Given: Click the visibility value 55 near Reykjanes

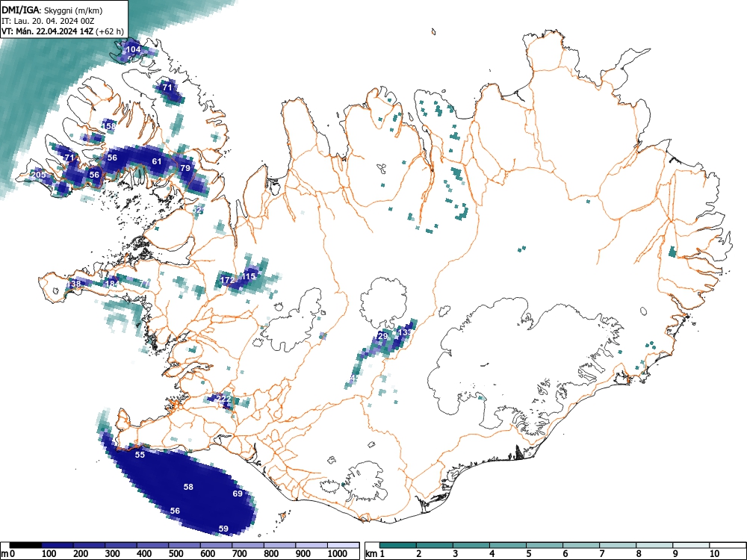Looking at the screenshot, I should click(140, 455).
